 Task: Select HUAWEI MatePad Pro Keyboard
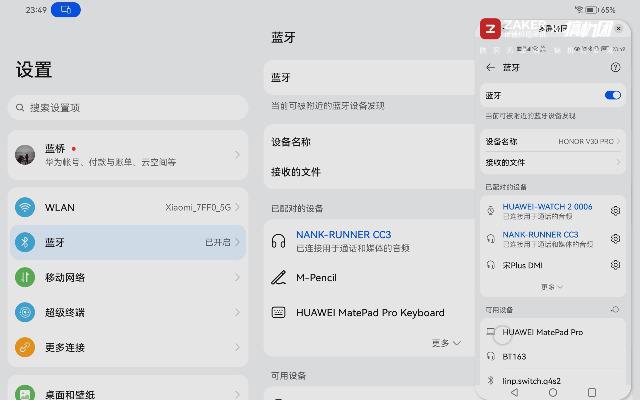(x=369, y=313)
